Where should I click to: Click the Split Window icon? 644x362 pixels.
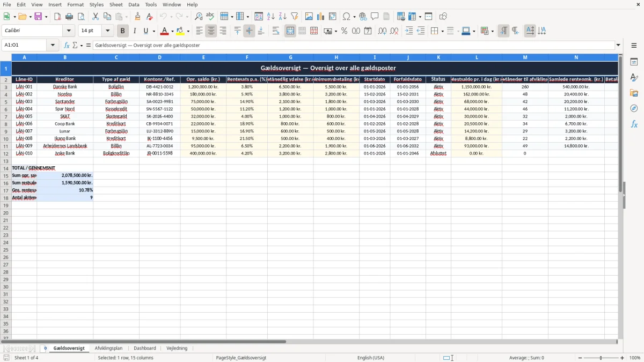coord(429,17)
